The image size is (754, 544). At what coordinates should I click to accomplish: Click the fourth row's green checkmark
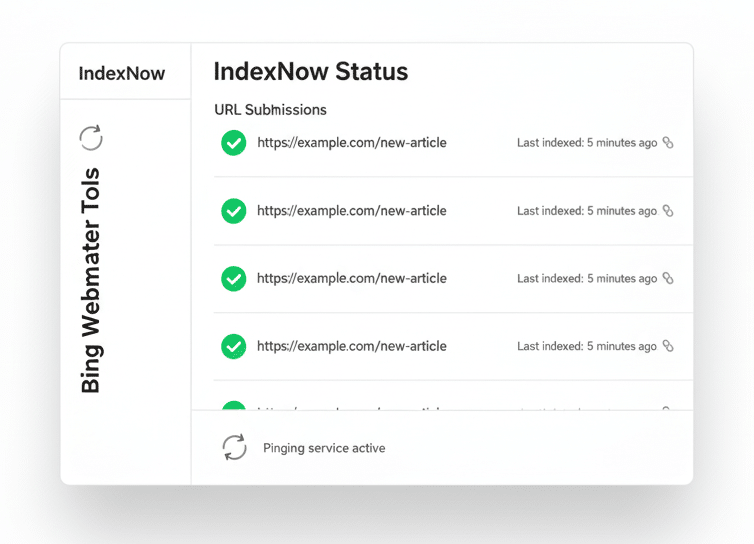[233, 346]
